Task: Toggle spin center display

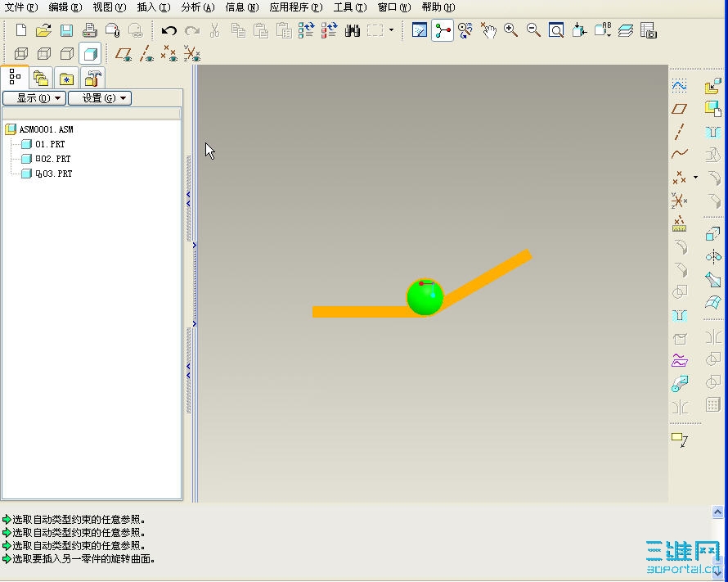Action: (442, 30)
